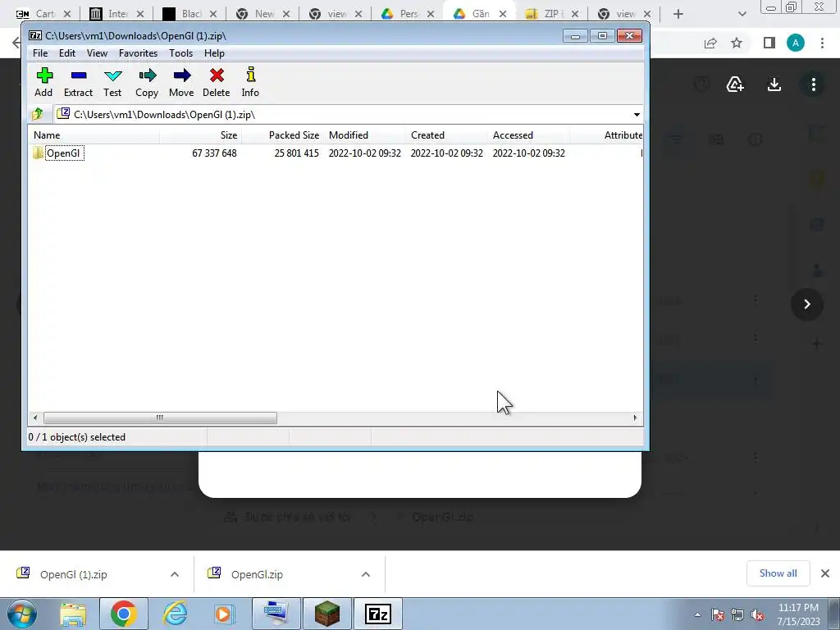The width and height of the screenshot is (840, 630).
Task: Select the OpenGl folder entry
Action: point(64,153)
